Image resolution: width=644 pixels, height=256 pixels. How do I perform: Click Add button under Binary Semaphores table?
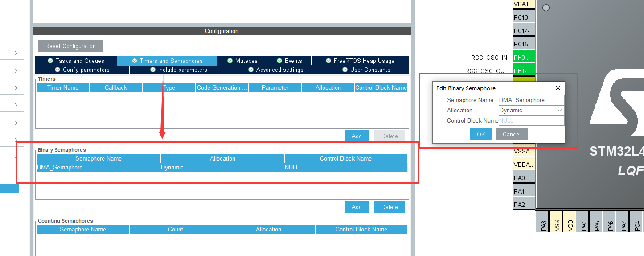pyautogui.click(x=357, y=207)
